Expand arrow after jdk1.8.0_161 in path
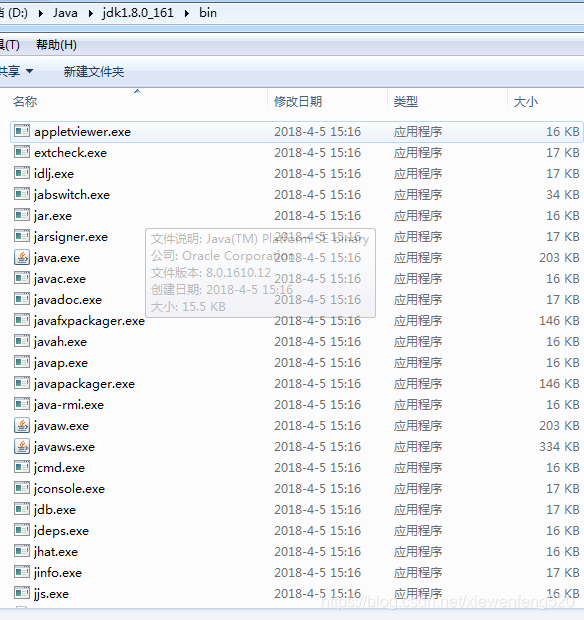The image size is (584, 620). [x=187, y=13]
